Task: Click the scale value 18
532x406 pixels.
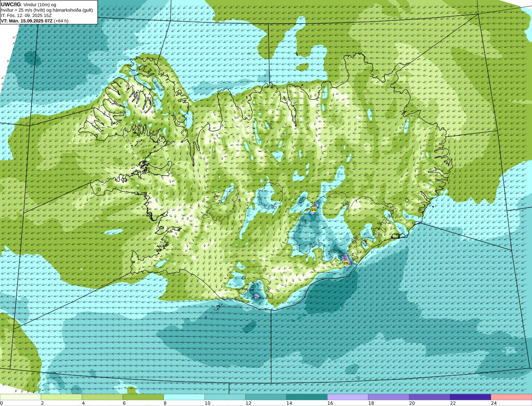Action: coord(371,403)
